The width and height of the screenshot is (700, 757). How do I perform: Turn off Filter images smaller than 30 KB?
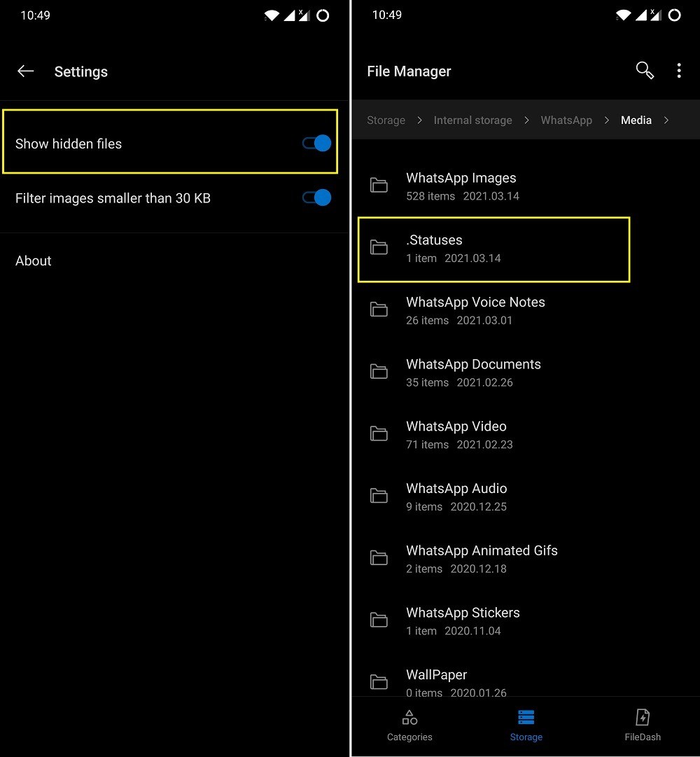(x=316, y=197)
